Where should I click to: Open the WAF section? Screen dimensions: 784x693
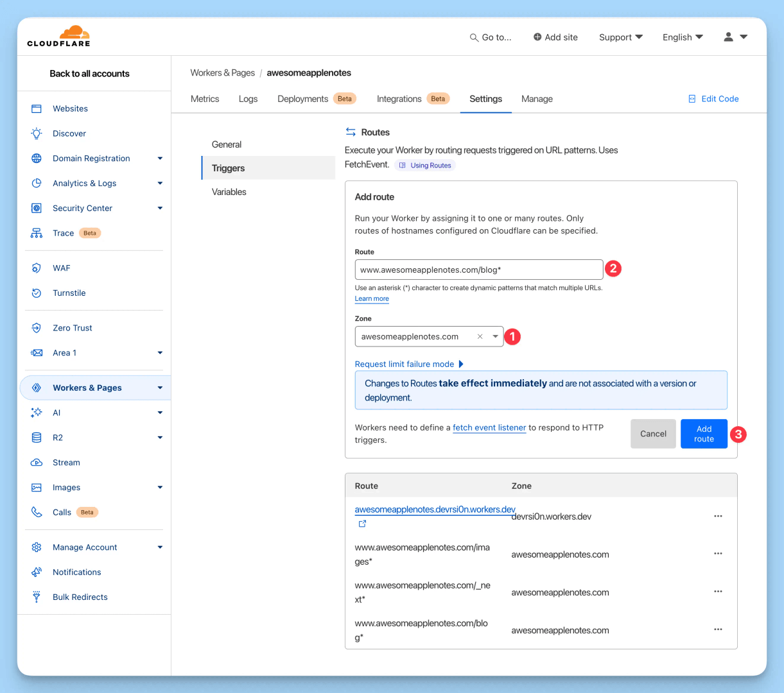pos(62,268)
